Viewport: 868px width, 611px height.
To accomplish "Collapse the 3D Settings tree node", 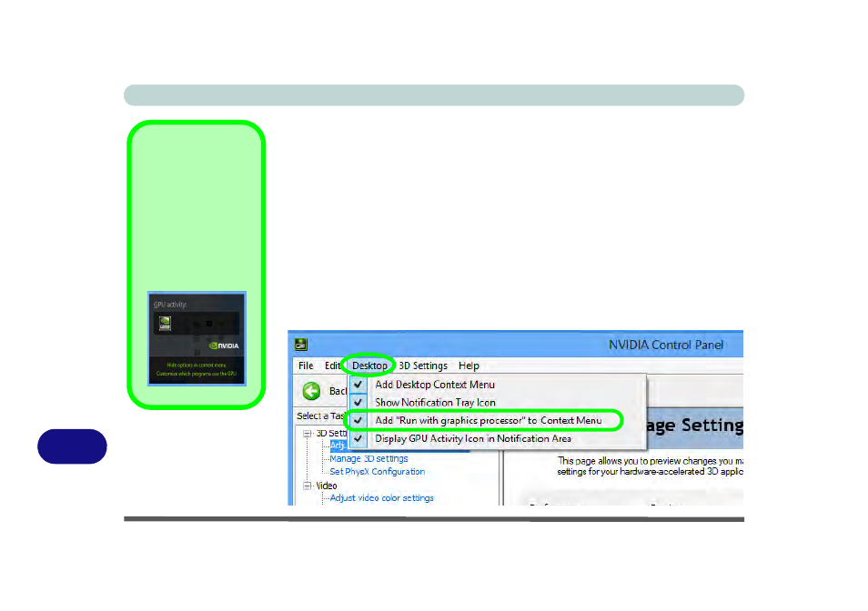I will [x=307, y=434].
